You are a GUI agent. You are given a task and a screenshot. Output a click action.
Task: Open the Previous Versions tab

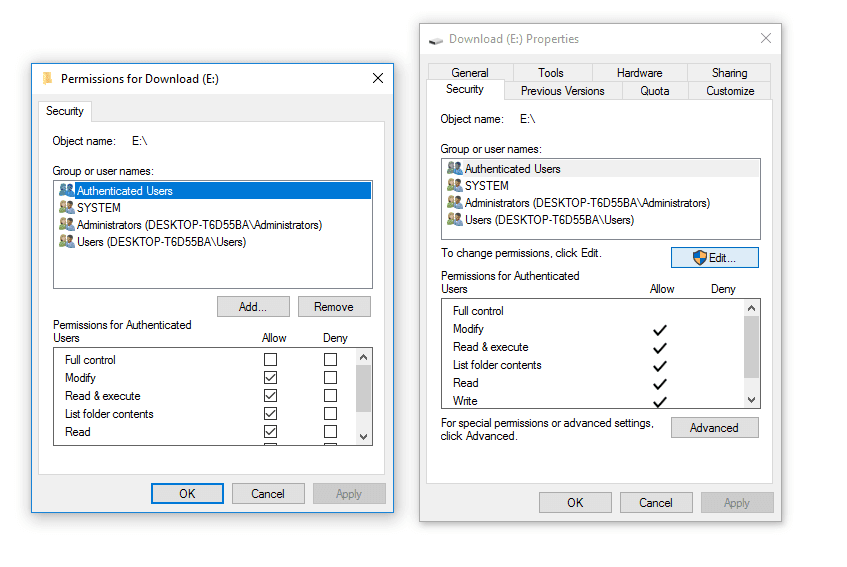point(562,91)
